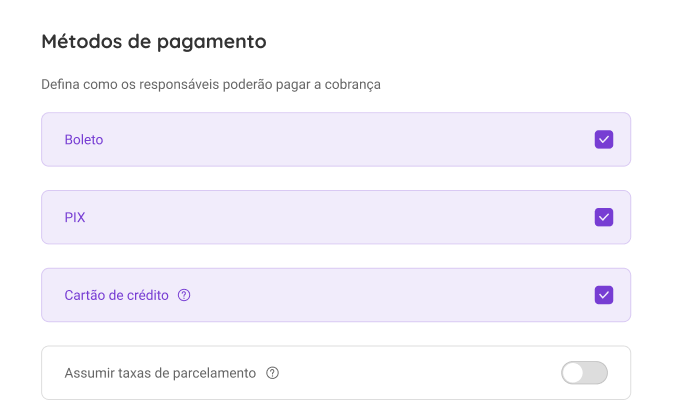675x413 pixels.
Task: Deselect the Cartão de crédito checkbox
Action: click(x=604, y=295)
